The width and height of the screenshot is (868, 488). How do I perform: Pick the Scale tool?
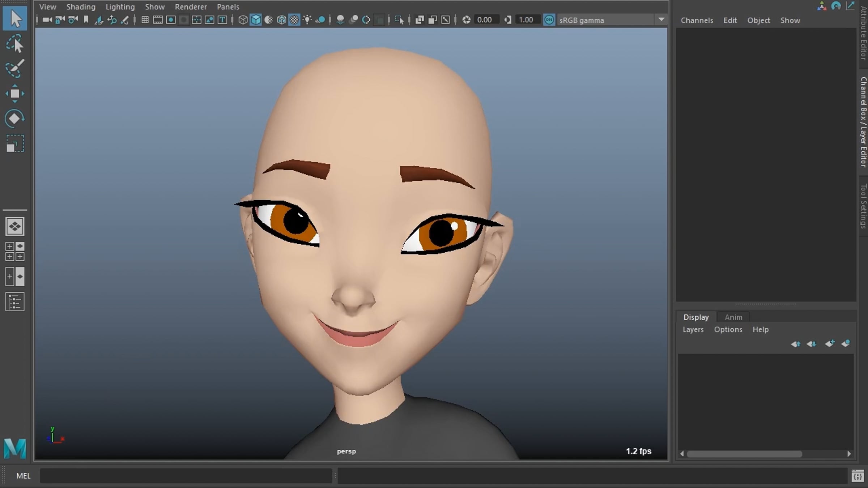(x=15, y=144)
